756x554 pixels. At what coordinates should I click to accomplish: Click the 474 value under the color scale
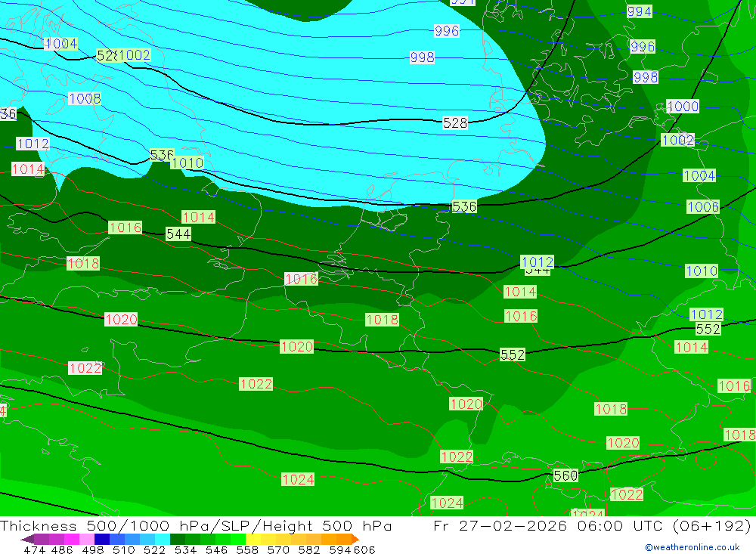34,550
